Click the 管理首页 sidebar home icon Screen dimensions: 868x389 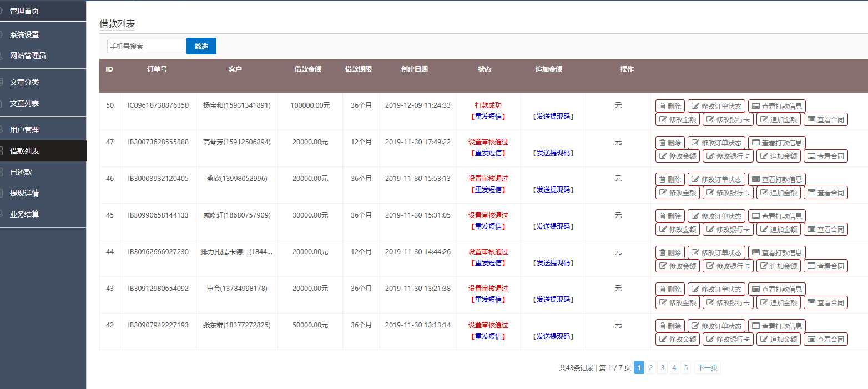(3, 11)
